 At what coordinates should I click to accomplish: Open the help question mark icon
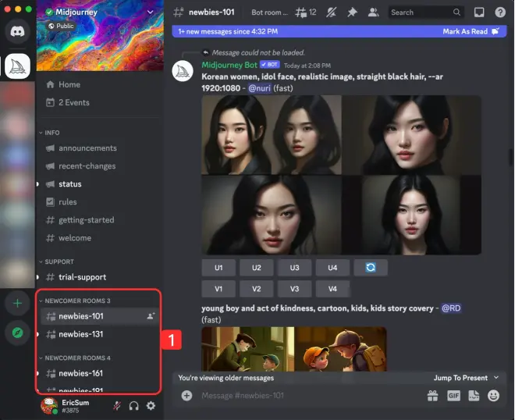[500, 12]
